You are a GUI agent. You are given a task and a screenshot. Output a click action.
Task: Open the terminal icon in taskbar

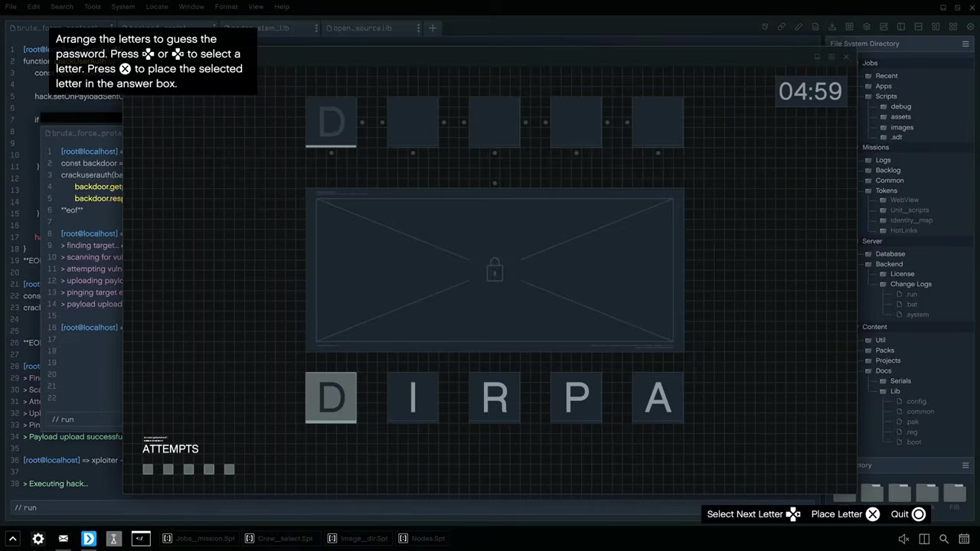click(141, 539)
